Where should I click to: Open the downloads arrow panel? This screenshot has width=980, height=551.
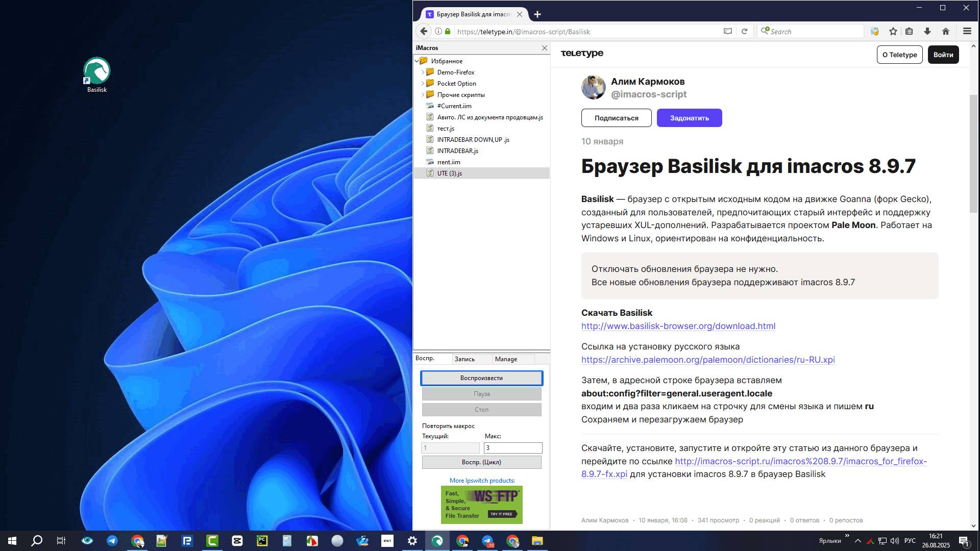(927, 32)
